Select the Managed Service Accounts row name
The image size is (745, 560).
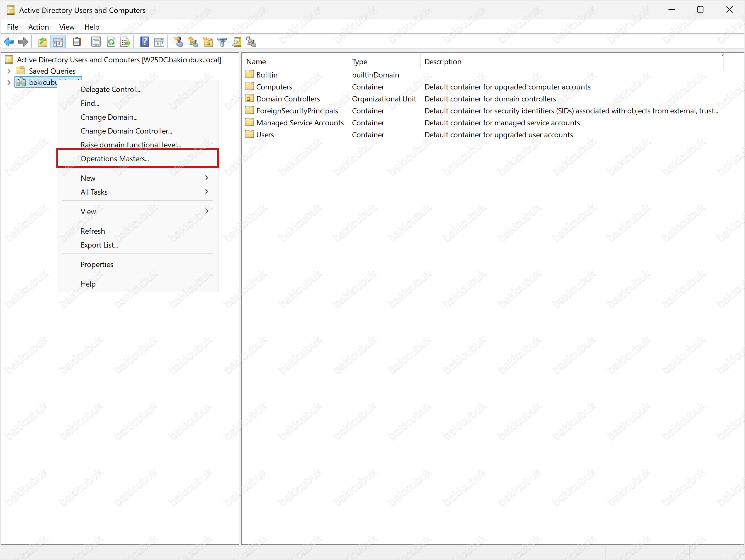point(300,123)
